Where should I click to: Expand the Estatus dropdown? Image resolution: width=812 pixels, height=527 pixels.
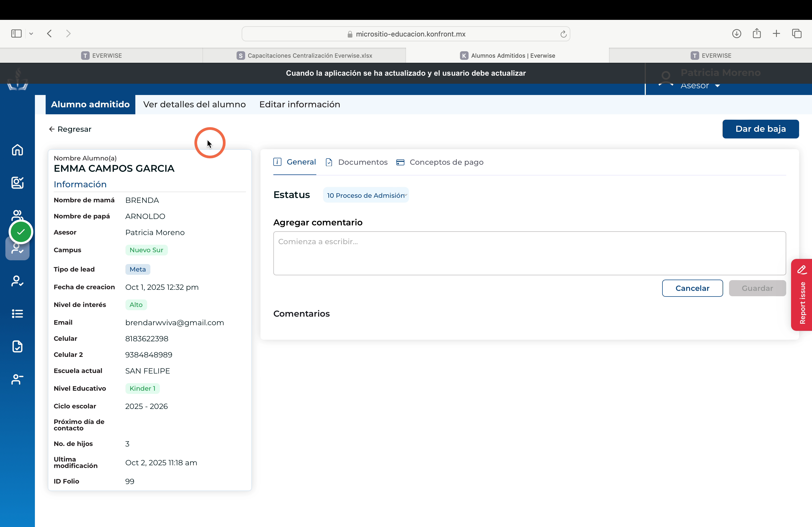[366, 195]
